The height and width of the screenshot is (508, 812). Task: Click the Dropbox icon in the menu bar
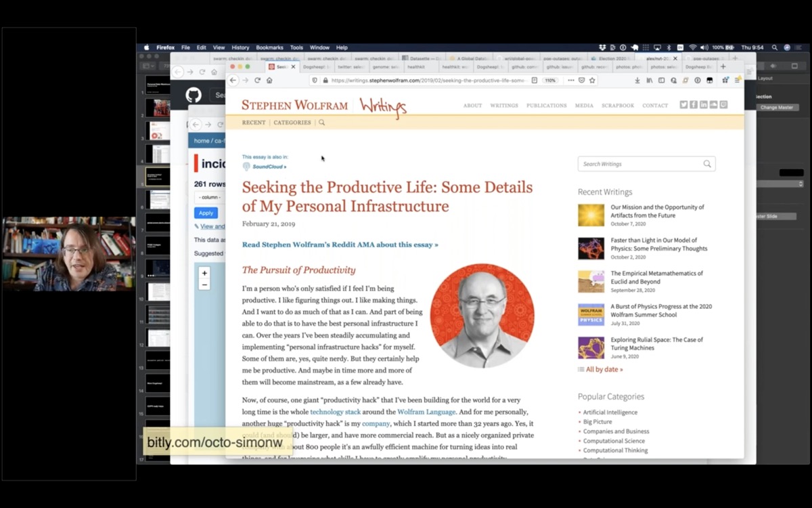pyautogui.click(x=602, y=47)
